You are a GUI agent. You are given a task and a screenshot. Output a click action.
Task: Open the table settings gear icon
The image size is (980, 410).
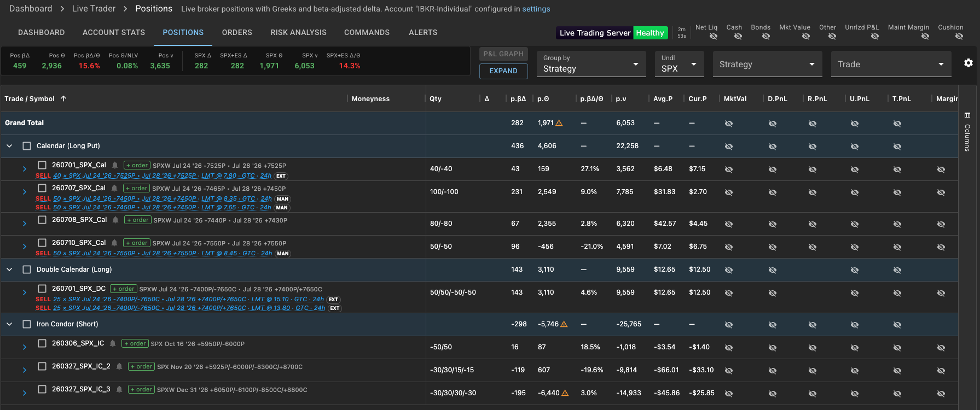pyautogui.click(x=969, y=63)
